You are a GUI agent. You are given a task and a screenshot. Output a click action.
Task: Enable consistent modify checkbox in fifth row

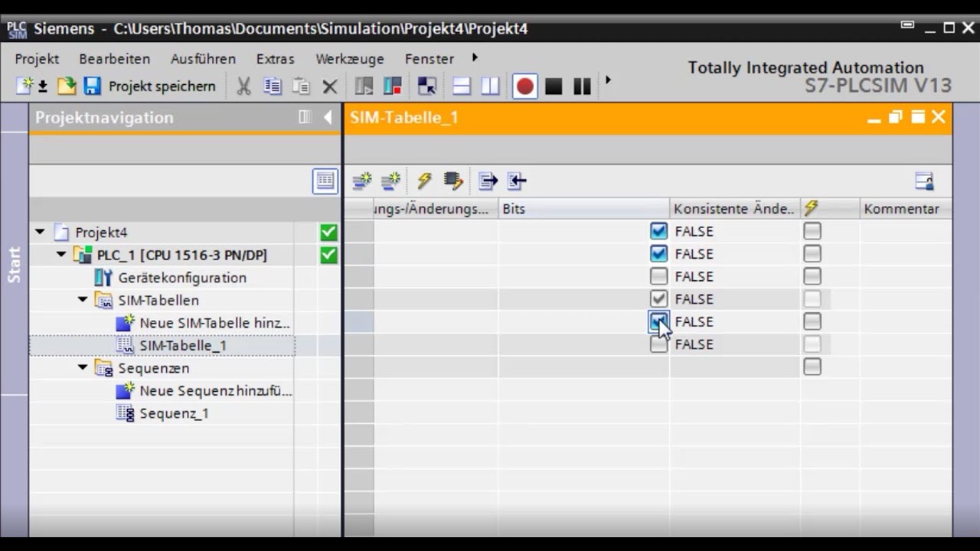(812, 321)
